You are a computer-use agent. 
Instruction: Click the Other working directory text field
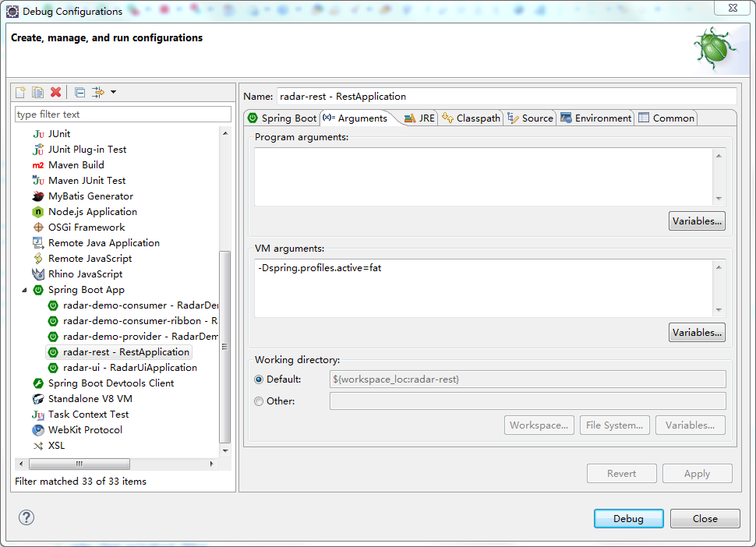[x=528, y=401]
